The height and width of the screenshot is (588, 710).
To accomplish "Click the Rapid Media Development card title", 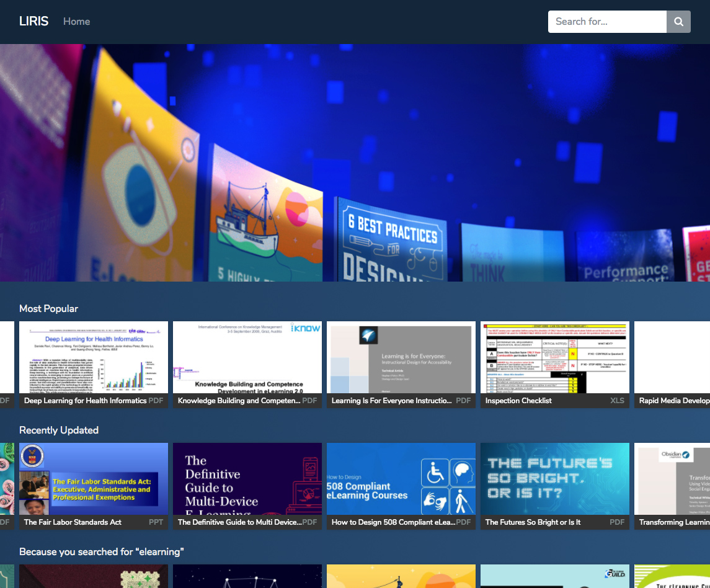I will [674, 401].
